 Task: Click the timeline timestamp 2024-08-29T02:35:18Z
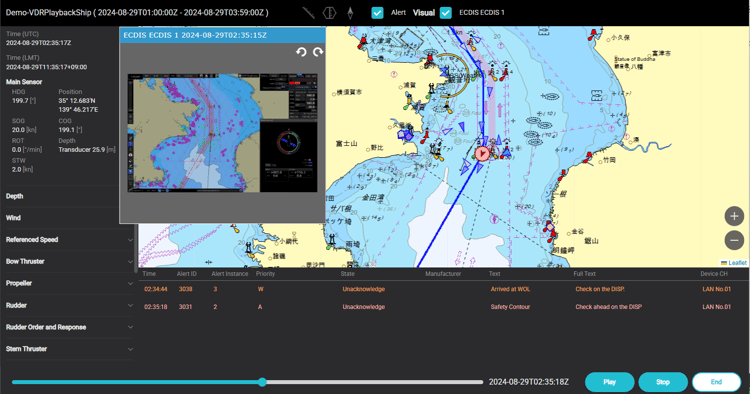[529, 382]
